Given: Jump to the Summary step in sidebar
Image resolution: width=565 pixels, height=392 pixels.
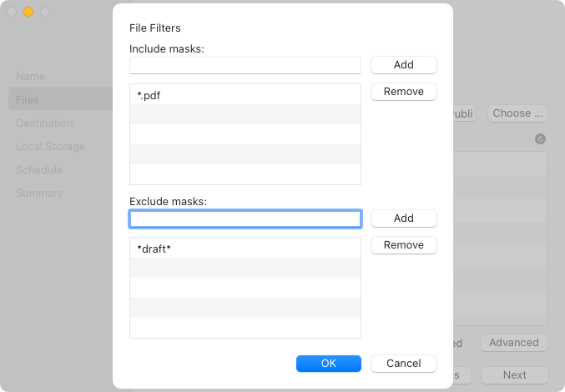Looking at the screenshot, I should 39,193.
